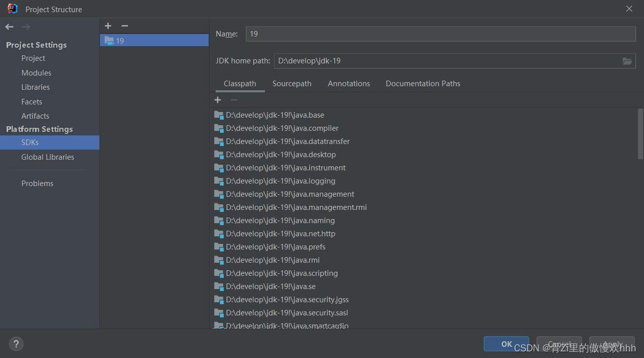Select the java.naming classpath entry text
The height and width of the screenshot is (358, 644).
[x=280, y=221]
